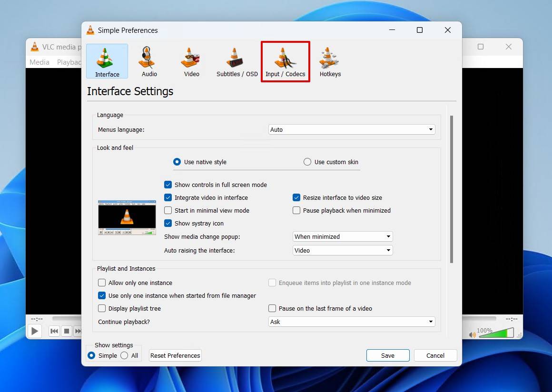Check Allow only one instance

135,283
